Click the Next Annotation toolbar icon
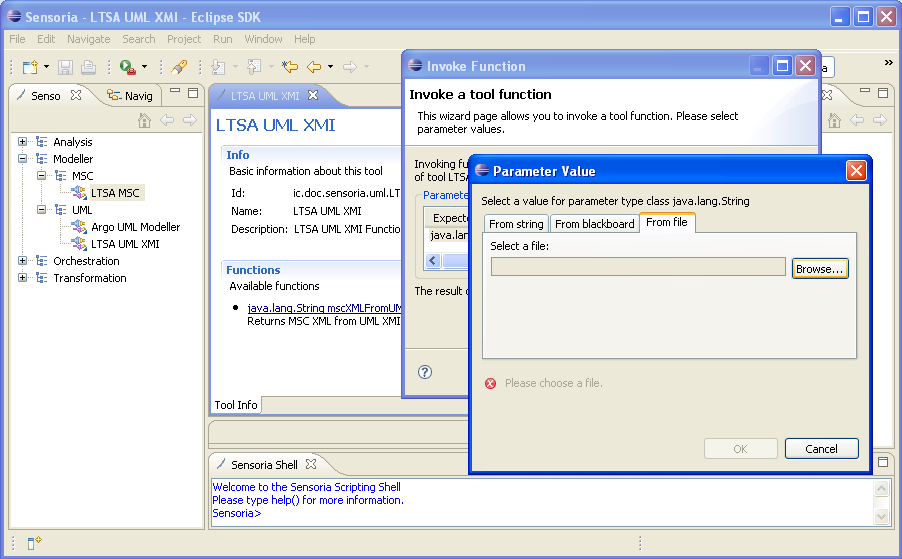 tap(218, 67)
